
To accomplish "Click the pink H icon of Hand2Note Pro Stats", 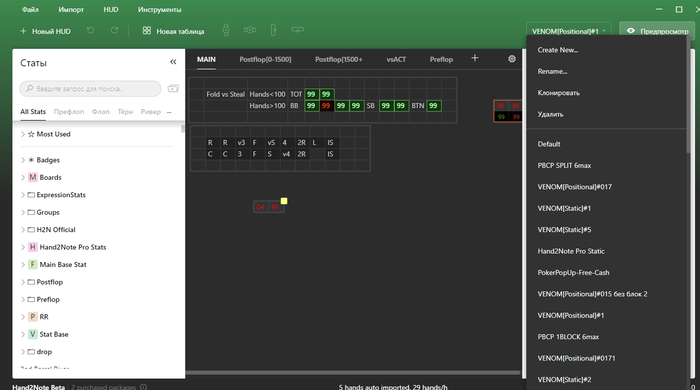I will pos(33,247).
